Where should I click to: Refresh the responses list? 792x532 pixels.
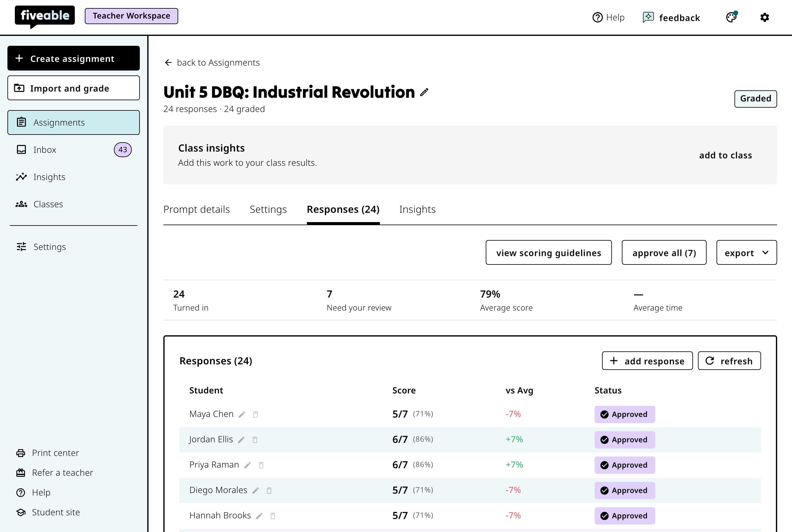click(x=729, y=361)
